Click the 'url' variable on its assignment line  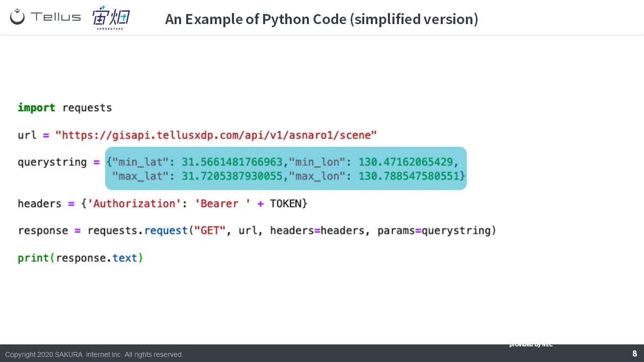(27, 135)
